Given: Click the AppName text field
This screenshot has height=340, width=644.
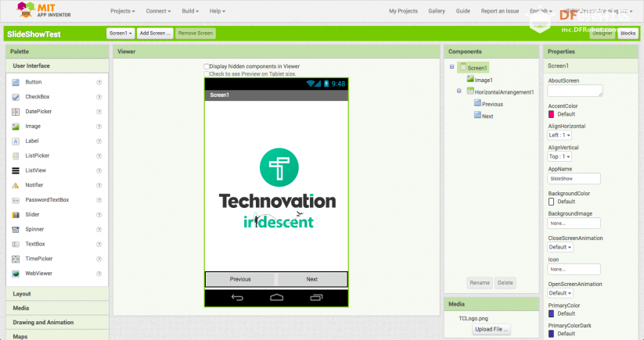Looking at the screenshot, I should 574,178.
